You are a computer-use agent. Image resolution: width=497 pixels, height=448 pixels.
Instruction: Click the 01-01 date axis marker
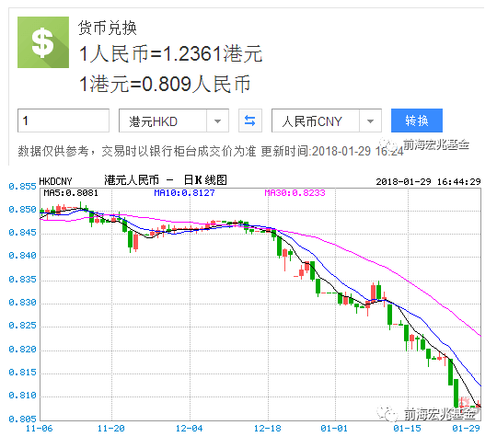(334, 429)
